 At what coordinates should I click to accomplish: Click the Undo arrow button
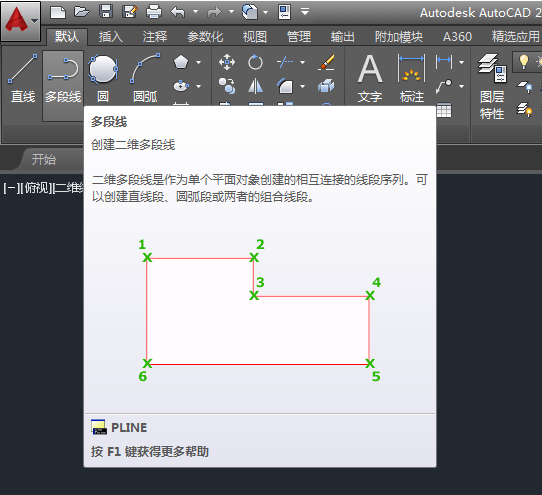coord(178,12)
